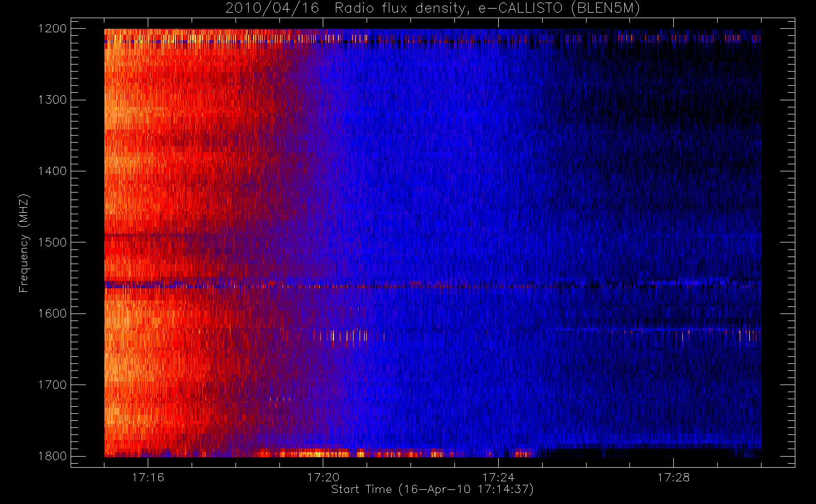Click the 'Start Time (16-Apr-10 17:14:37)' label
Screen dimensions: 816x504
coord(432,489)
